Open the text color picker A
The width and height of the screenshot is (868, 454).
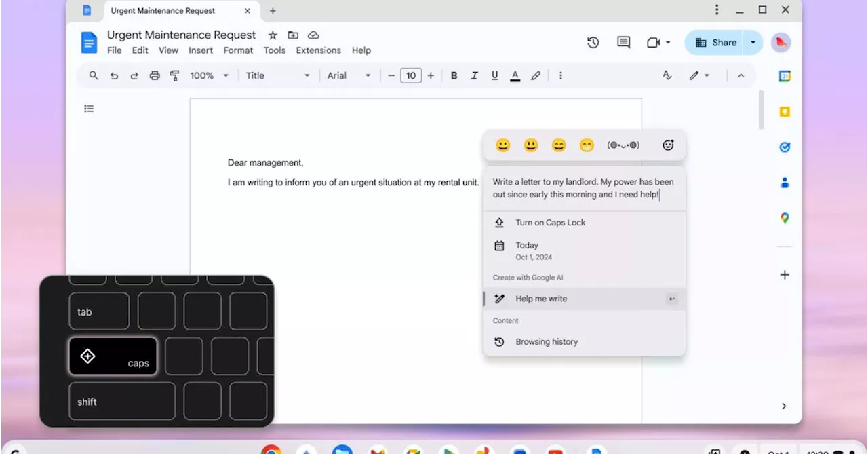tap(515, 75)
